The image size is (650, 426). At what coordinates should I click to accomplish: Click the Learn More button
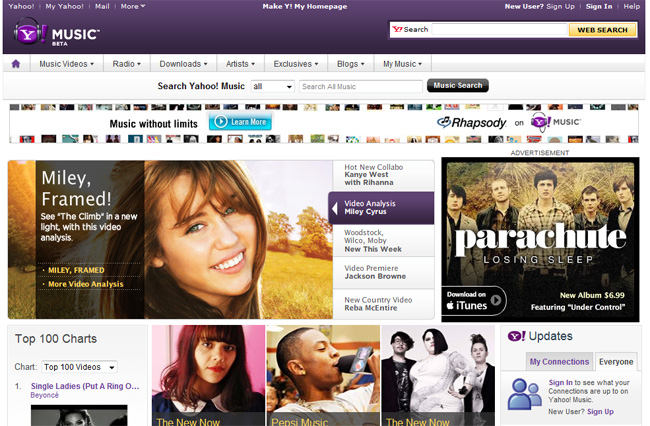(x=240, y=122)
